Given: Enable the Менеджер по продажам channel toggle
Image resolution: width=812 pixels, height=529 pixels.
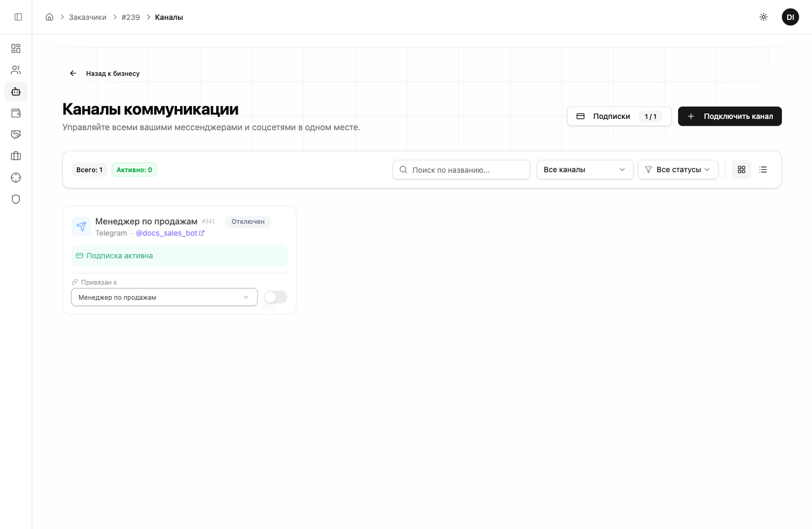Looking at the screenshot, I should pos(275,297).
